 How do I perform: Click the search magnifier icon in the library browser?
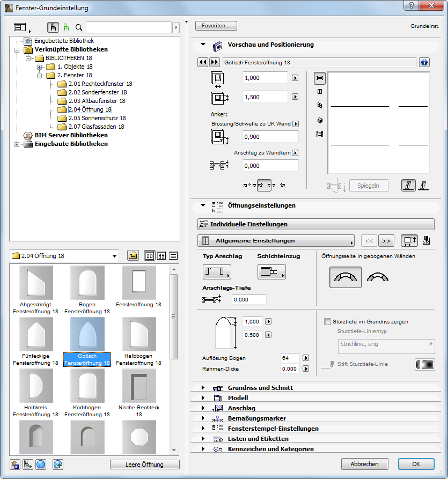pyautogui.click(x=79, y=27)
